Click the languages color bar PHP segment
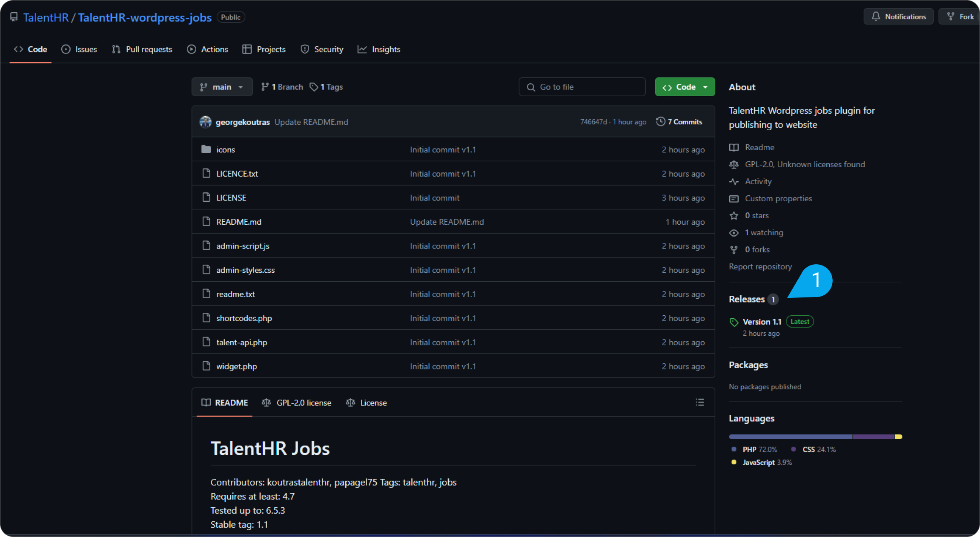 click(x=790, y=437)
